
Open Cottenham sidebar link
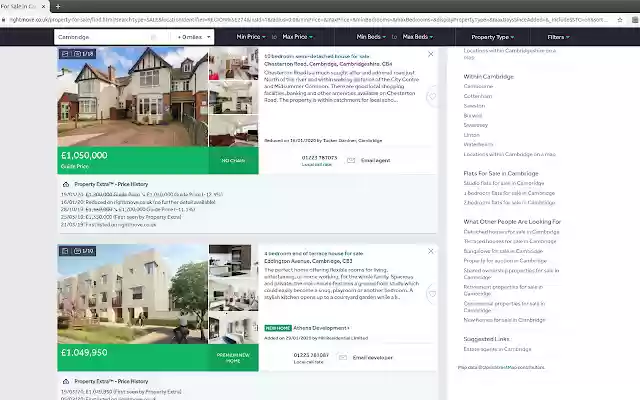click(478, 96)
